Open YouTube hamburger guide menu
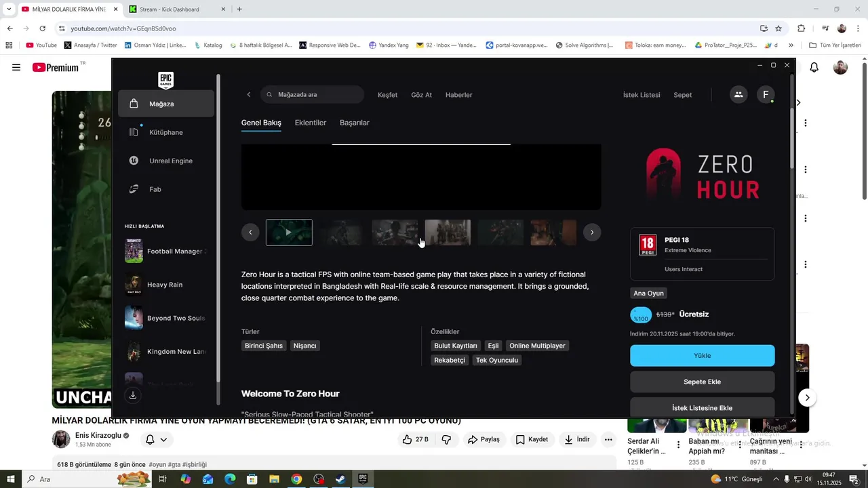 click(16, 67)
